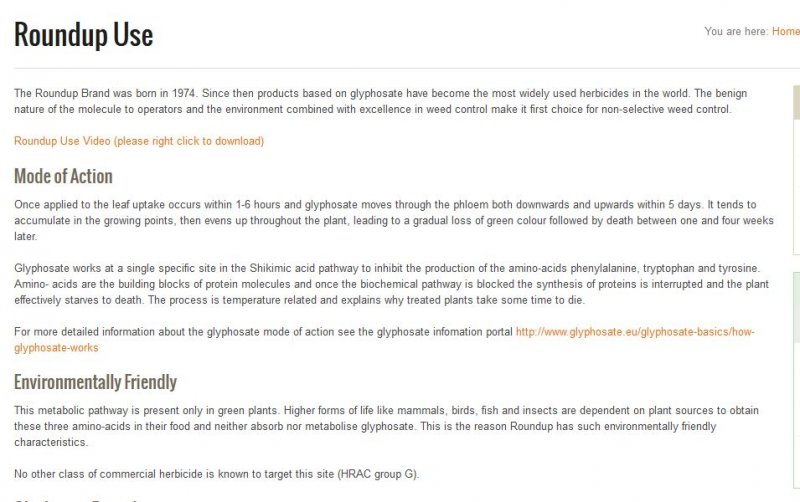Click the Environmentally Friendly heading

coord(95,382)
